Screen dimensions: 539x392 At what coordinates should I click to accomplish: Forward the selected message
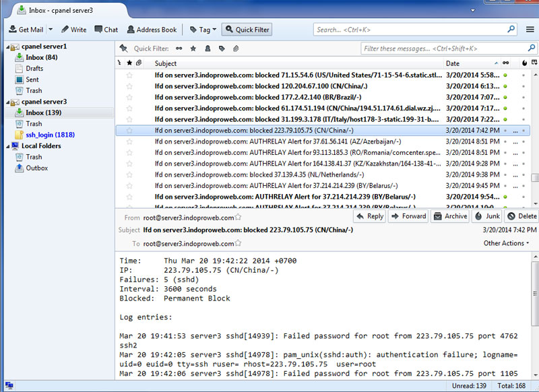click(x=408, y=216)
